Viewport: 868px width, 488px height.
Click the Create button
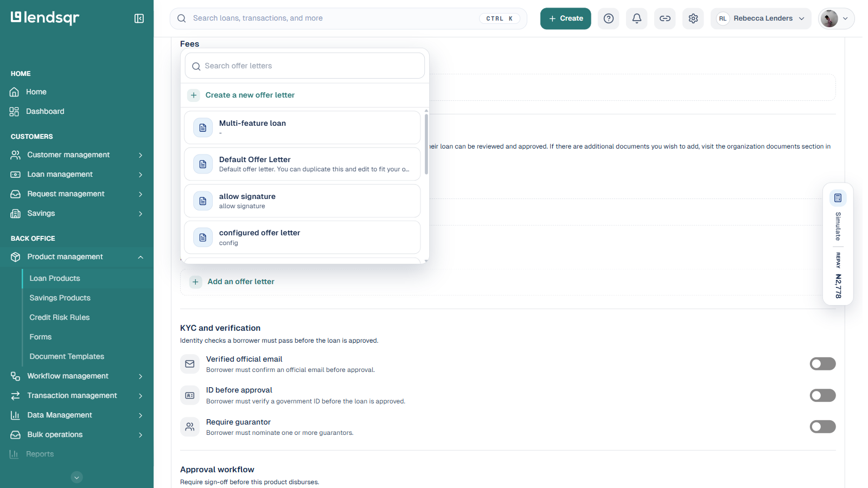click(x=565, y=18)
